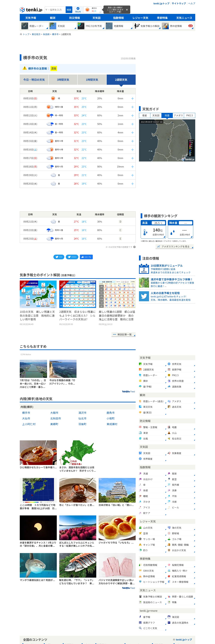Select the 衛星 weather guide tab
This screenshot has height=644, width=215.
coord(144,116)
